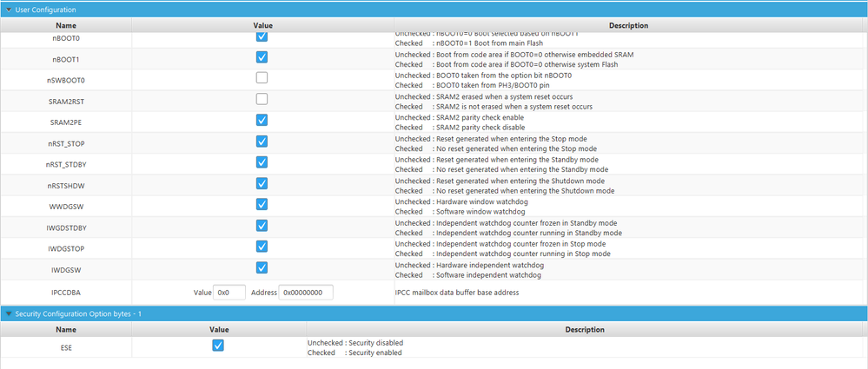Select the IWDGSTOP name cell
Screen dimensions: 868x369
[66, 248]
